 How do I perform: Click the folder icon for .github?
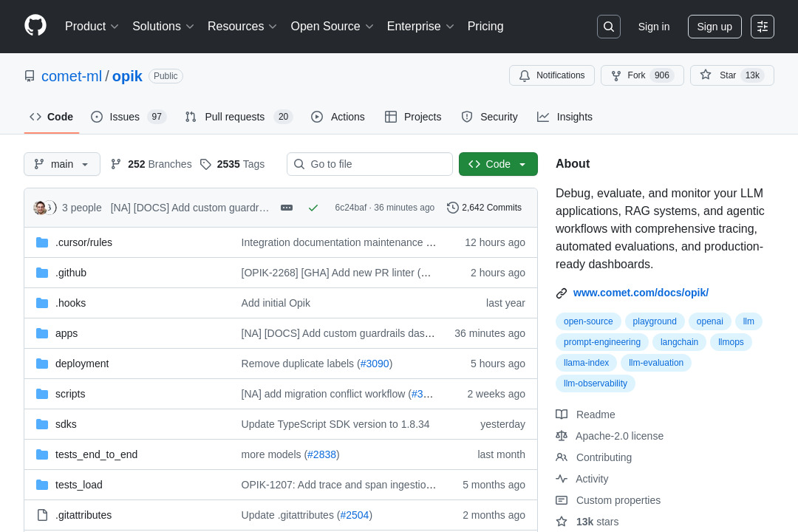(x=42, y=273)
